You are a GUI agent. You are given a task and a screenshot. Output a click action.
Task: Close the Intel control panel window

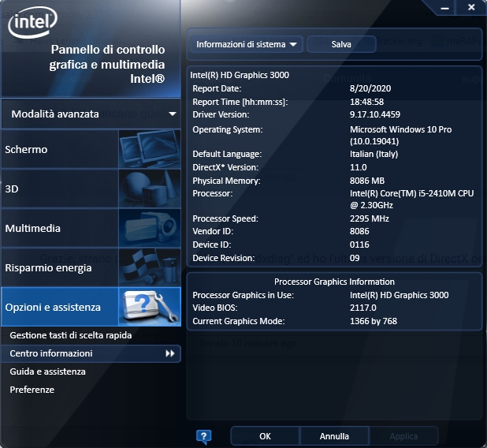point(471,7)
